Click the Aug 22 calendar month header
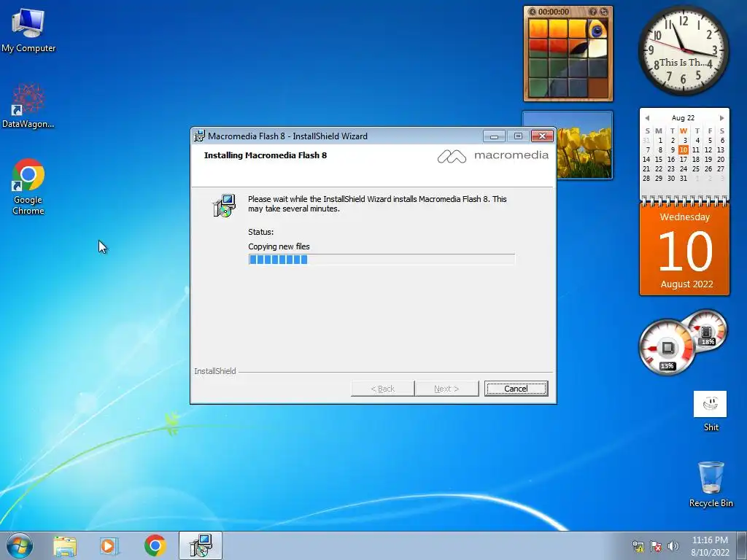Screen dimensions: 747x560 (x=683, y=117)
